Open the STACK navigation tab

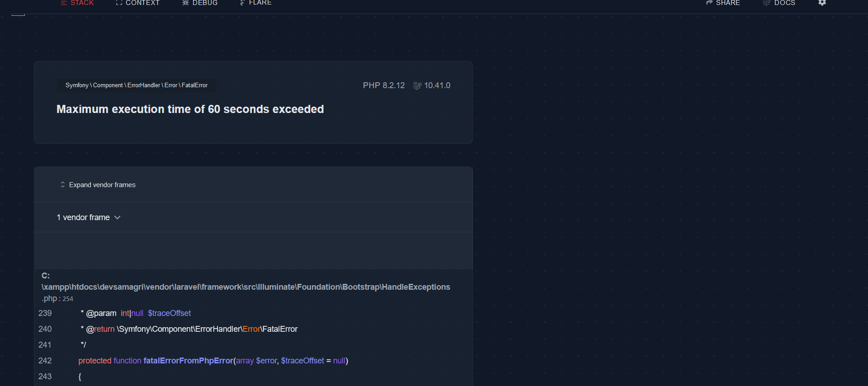77,3
